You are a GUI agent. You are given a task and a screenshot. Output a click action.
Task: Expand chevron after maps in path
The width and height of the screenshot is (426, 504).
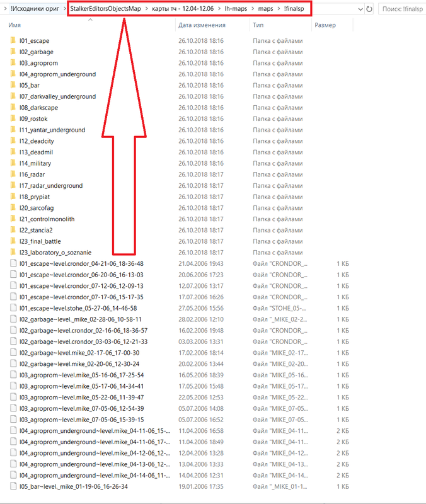pos(279,9)
